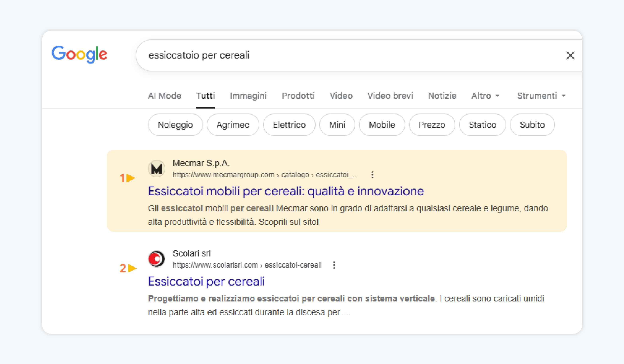This screenshot has height=364, width=624.
Task: Open the three-dot menu for the Mecmar result
Action: pos(372,175)
